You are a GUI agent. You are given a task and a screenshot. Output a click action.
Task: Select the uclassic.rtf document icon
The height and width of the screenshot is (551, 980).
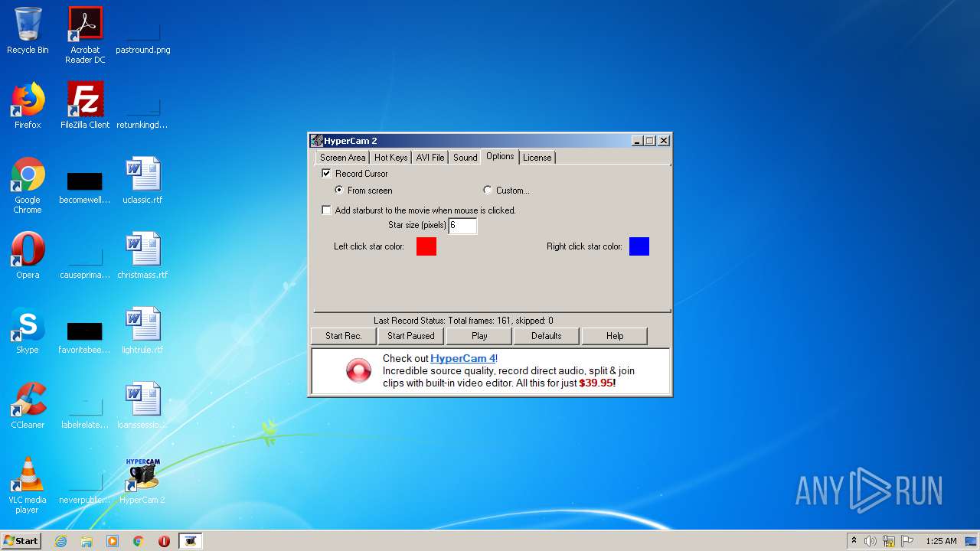click(142, 181)
